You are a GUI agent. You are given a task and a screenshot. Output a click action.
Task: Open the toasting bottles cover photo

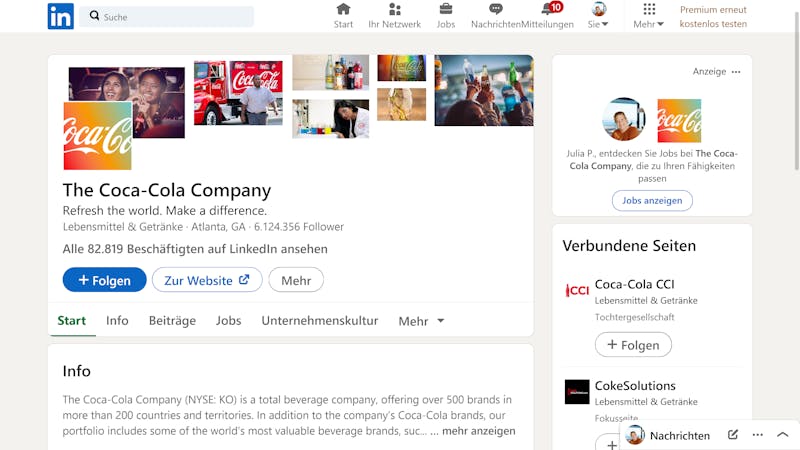pyautogui.click(x=484, y=90)
